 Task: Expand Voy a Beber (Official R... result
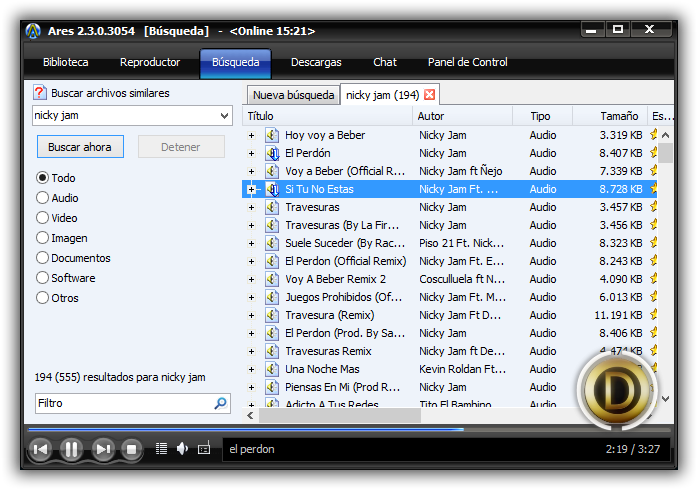tap(252, 171)
